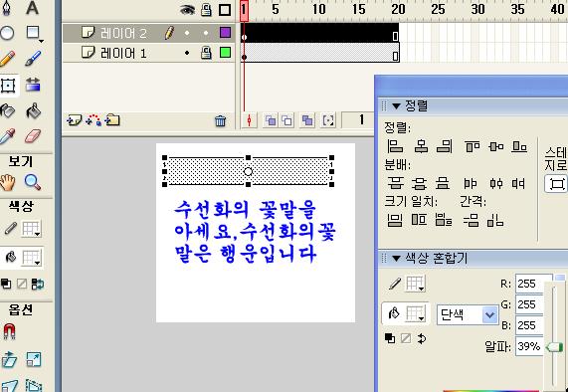Select the 레이어 1 layer
Screen dimensions: 568x392
(x=123, y=54)
